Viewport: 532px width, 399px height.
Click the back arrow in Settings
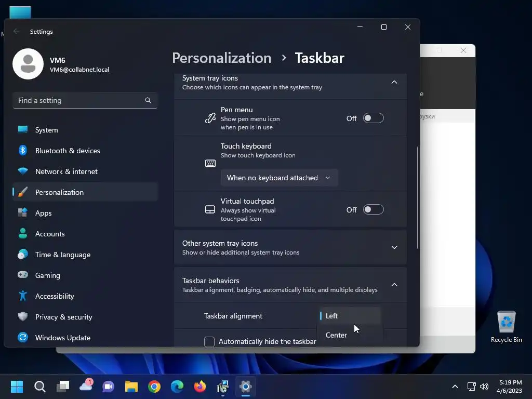click(x=16, y=31)
